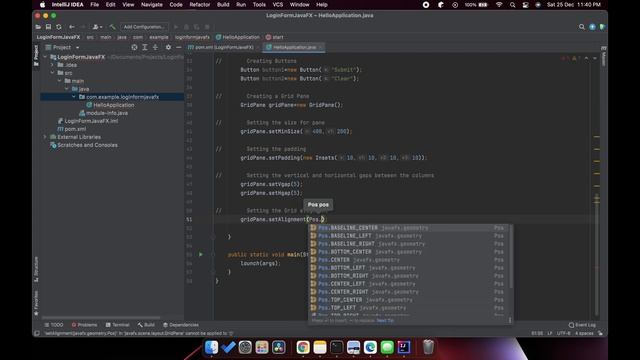
Task: Select Pos.BOTTOM_LEFT suggestion
Action: tap(409, 268)
